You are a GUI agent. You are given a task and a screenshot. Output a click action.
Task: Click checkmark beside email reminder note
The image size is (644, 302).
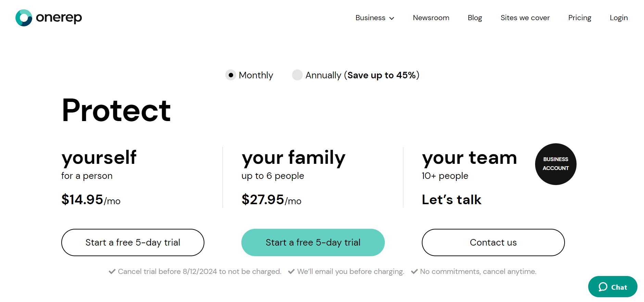coord(291,272)
